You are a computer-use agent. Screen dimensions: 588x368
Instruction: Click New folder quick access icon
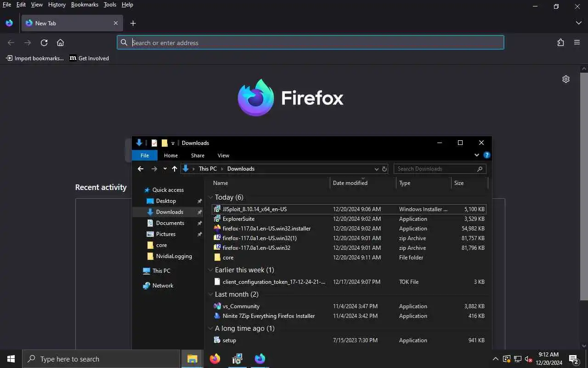point(164,143)
